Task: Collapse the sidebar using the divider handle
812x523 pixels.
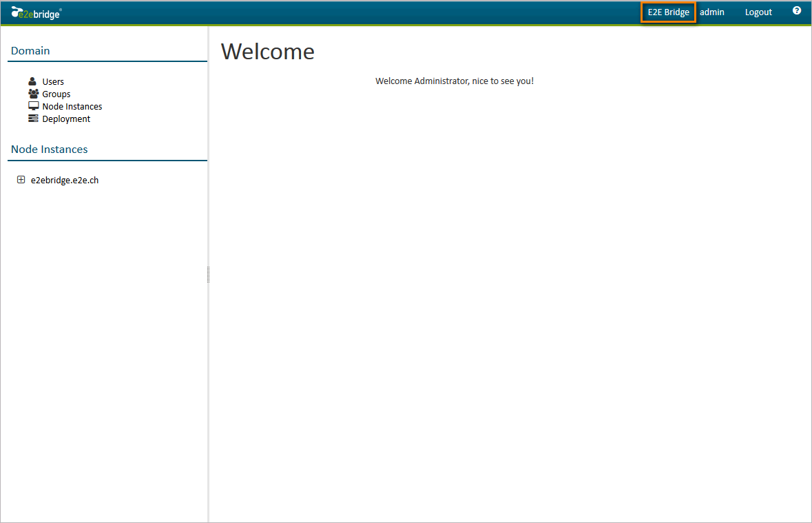Action: 208,274
